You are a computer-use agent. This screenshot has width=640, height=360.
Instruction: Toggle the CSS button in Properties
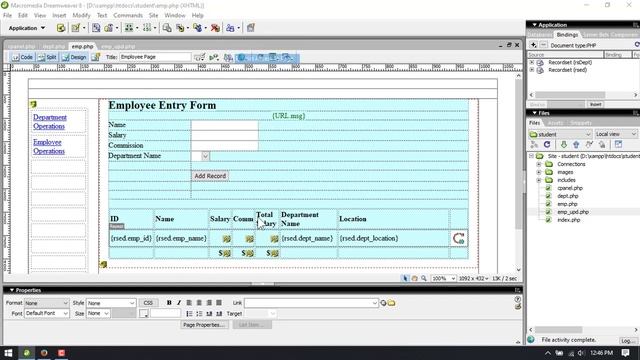click(x=148, y=303)
